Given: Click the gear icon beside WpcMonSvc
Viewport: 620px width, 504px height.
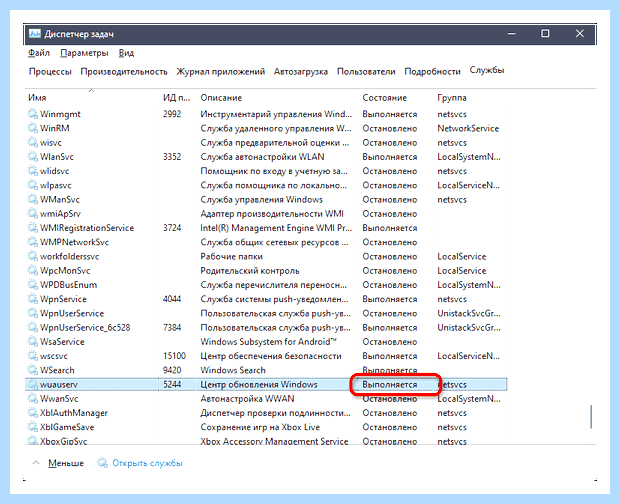Looking at the screenshot, I should pyautogui.click(x=32, y=270).
